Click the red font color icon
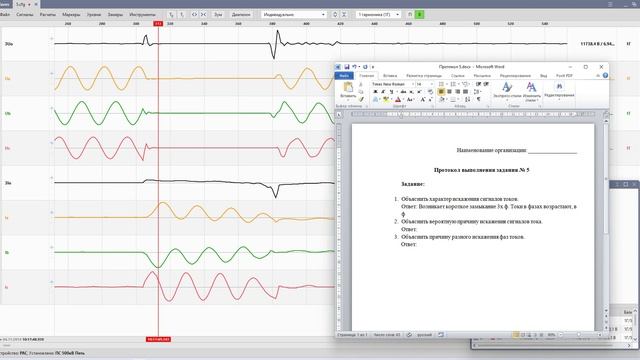Image resolution: width=640 pixels, height=360 pixels. tap(398, 99)
